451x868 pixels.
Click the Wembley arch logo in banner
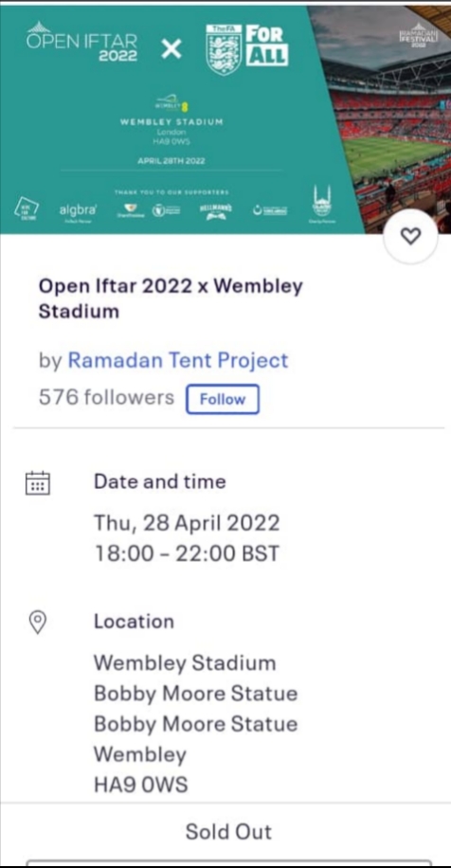coord(168,103)
